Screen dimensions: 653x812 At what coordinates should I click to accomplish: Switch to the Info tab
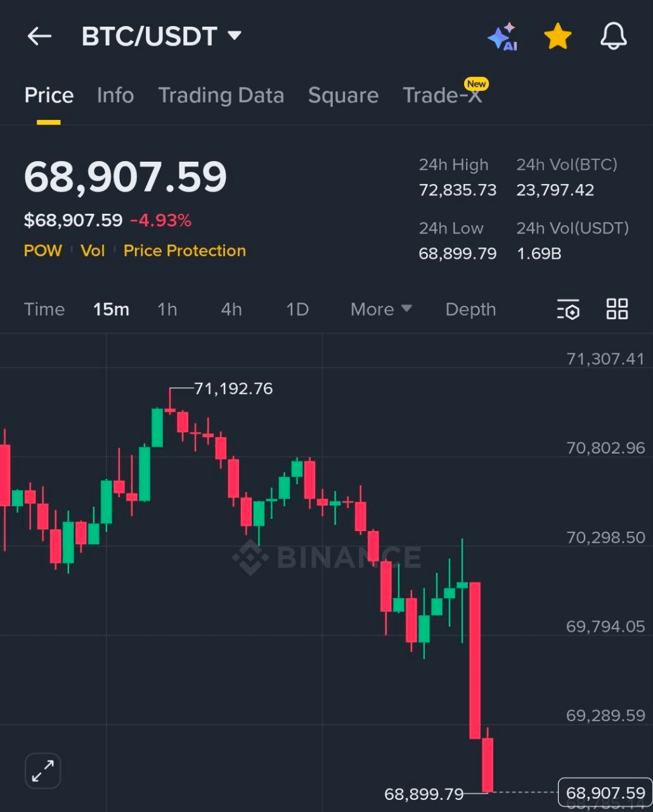(x=115, y=96)
